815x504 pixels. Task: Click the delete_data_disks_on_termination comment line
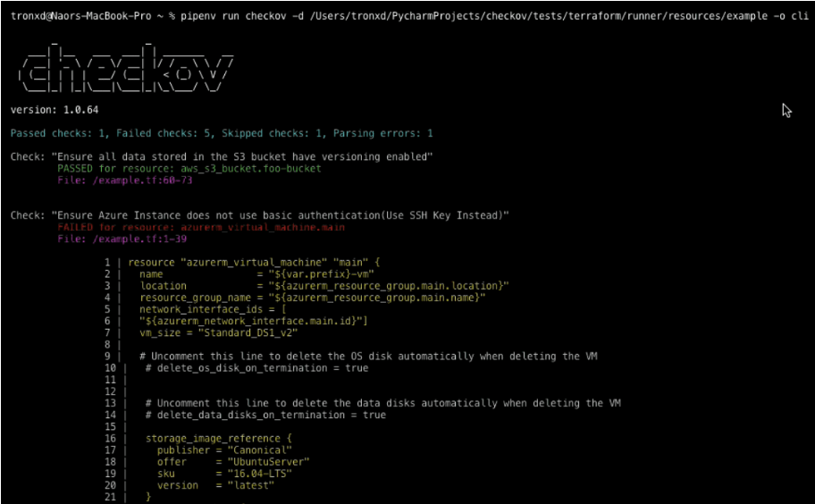pyautogui.click(x=265, y=415)
